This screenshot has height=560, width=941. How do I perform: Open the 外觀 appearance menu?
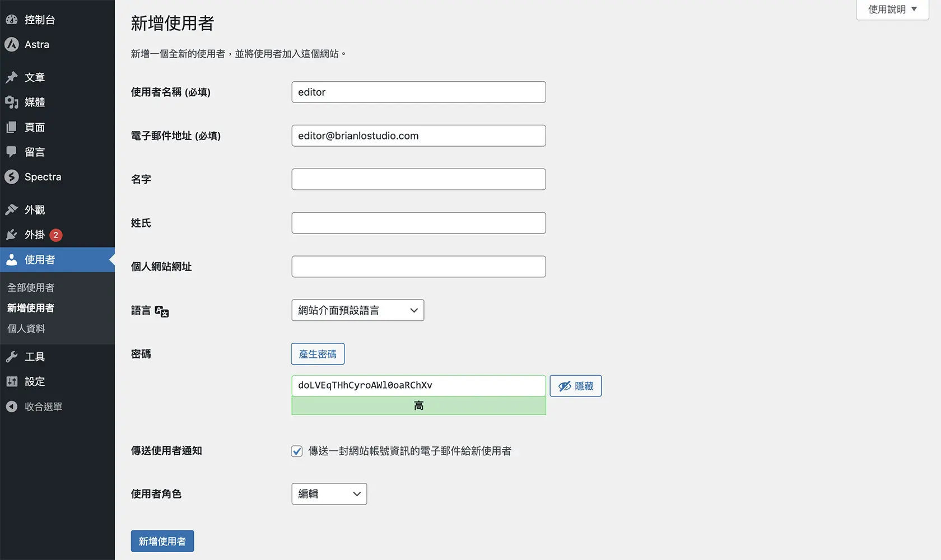pos(57,209)
